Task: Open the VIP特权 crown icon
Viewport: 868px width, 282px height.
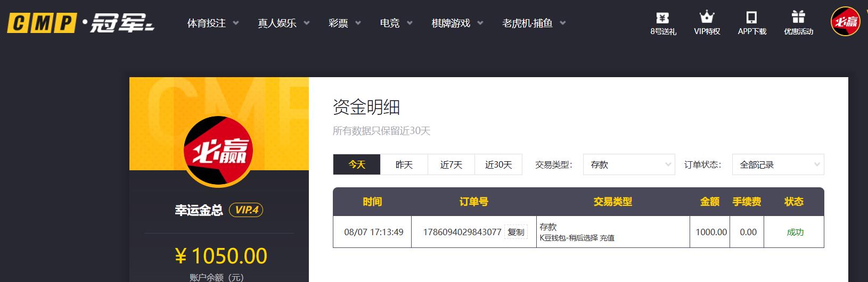Action: point(707,23)
